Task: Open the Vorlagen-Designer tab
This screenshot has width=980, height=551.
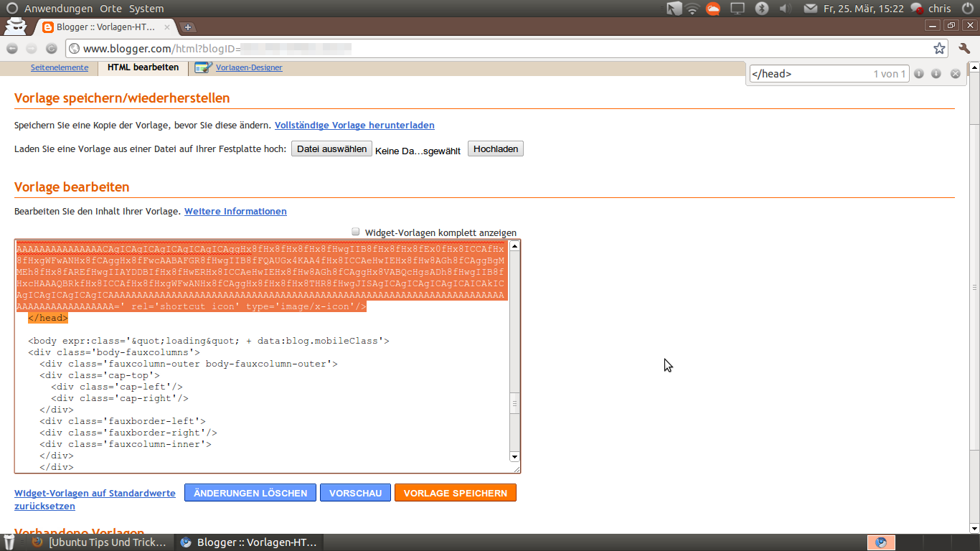Action: [x=248, y=67]
